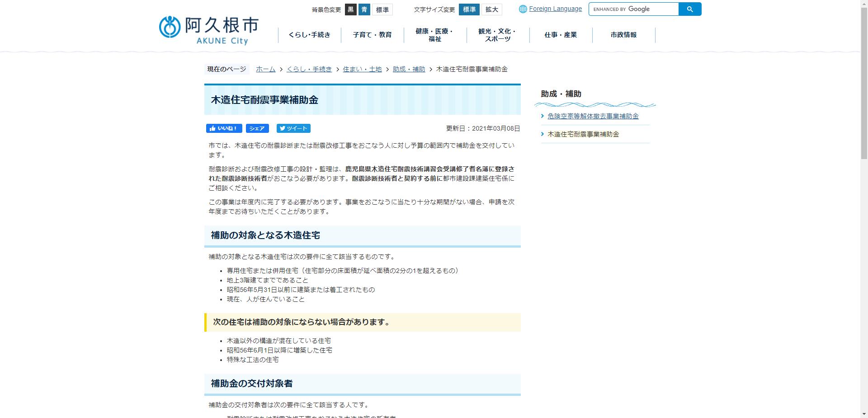Image resolution: width=868 pixels, height=418 pixels.
Task: Open the 助成・補助 breadcrumb link
Action: [408, 69]
